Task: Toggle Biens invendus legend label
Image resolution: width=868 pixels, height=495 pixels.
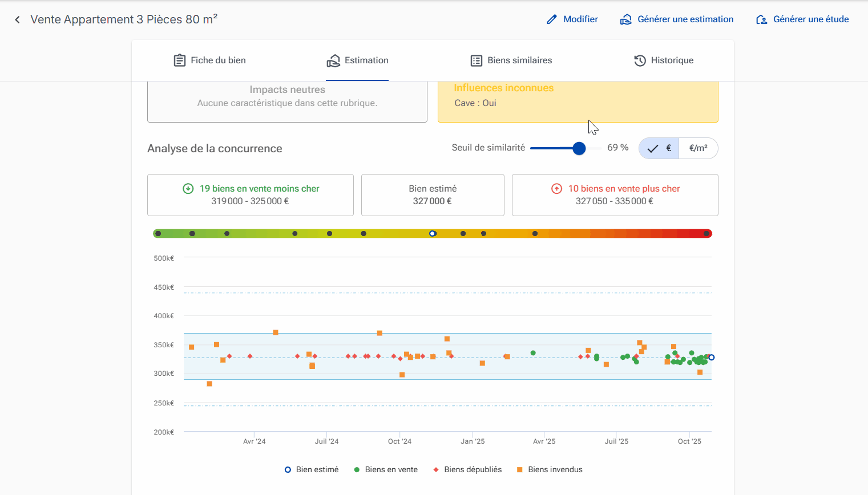Action: [555, 470]
